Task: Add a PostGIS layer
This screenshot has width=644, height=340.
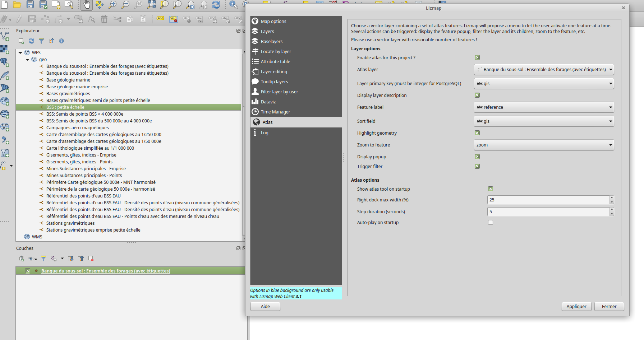Action: [5, 62]
